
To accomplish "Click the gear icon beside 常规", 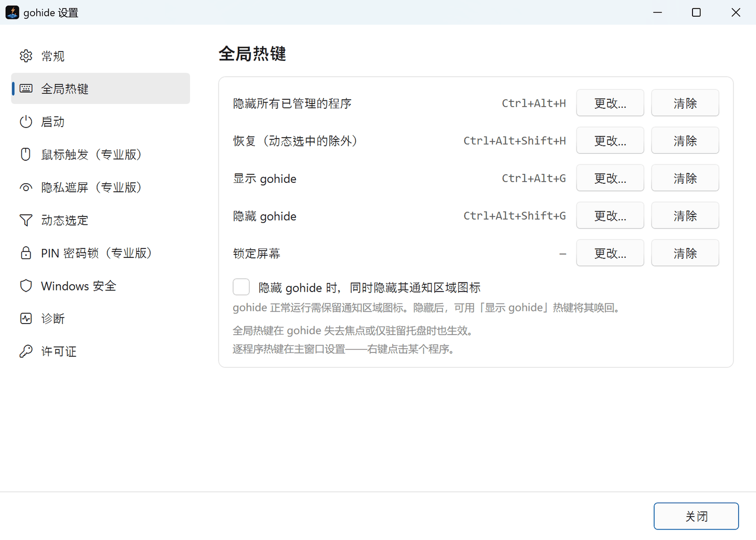I will pos(26,56).
